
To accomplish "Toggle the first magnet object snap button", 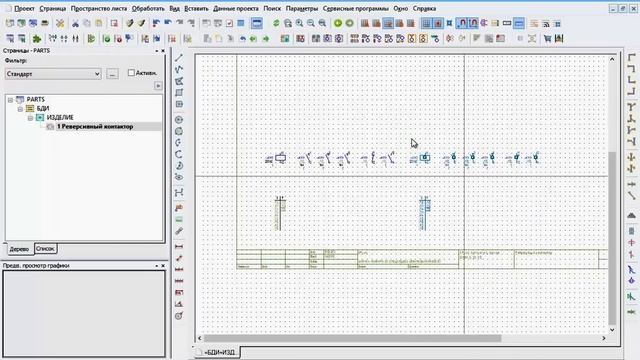I will 462,23.
